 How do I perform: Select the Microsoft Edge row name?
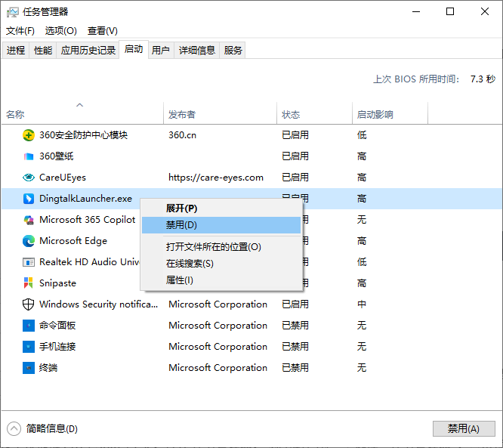(73, 241)
